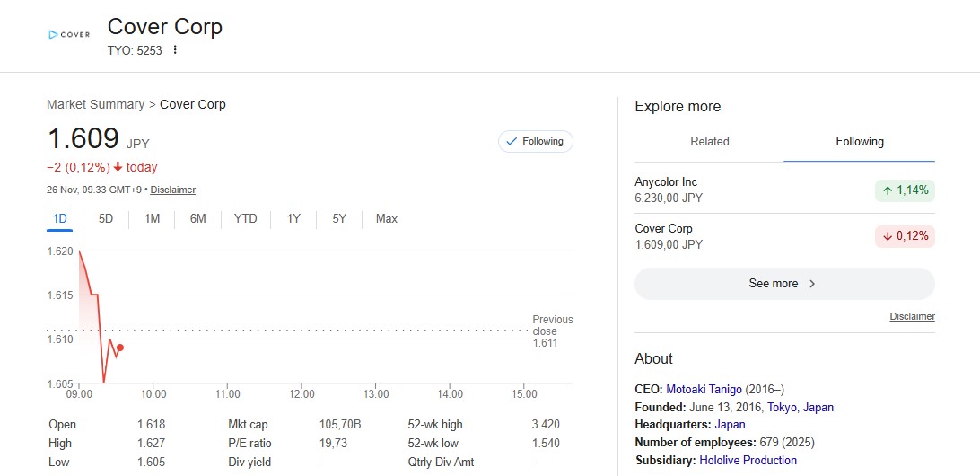
Task: Click the Open value 1.618
Action: click(152, 425)
